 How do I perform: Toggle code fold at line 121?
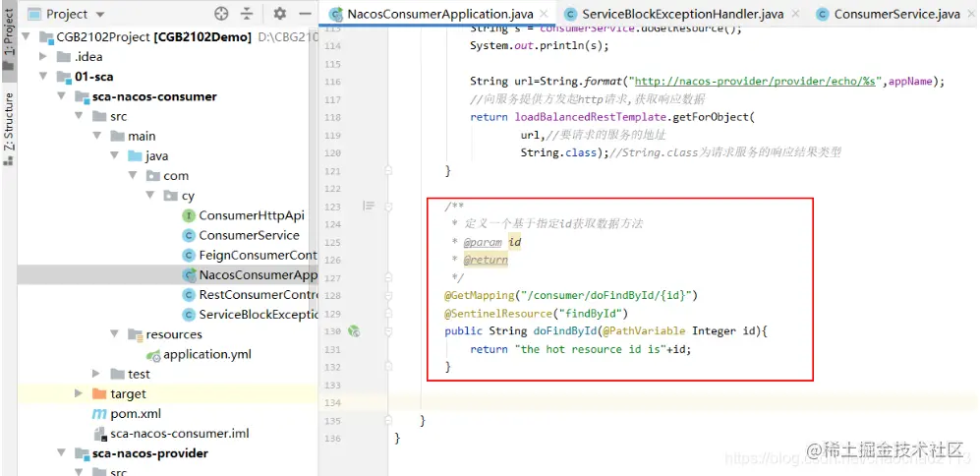(x=388, y=169)
